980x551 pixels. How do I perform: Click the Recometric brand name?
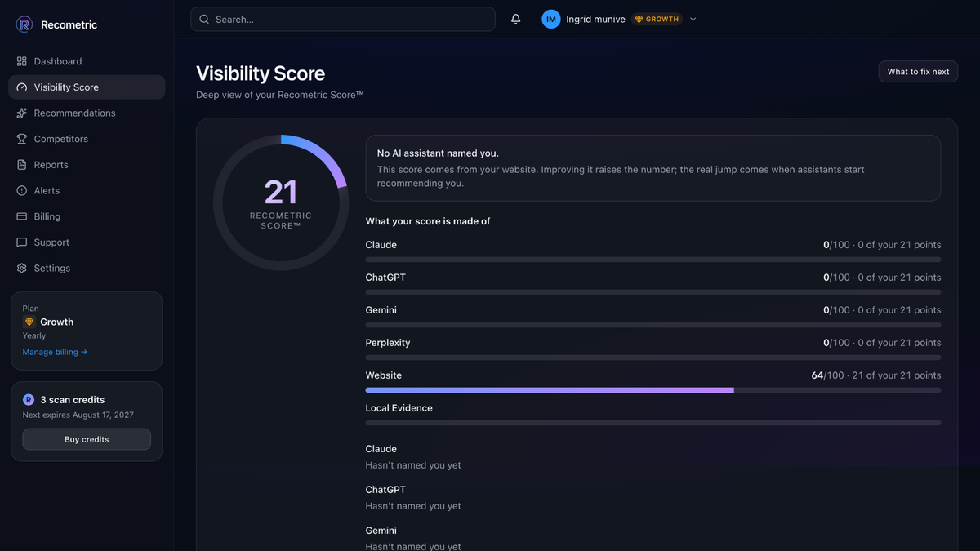[x=69, y=25]
